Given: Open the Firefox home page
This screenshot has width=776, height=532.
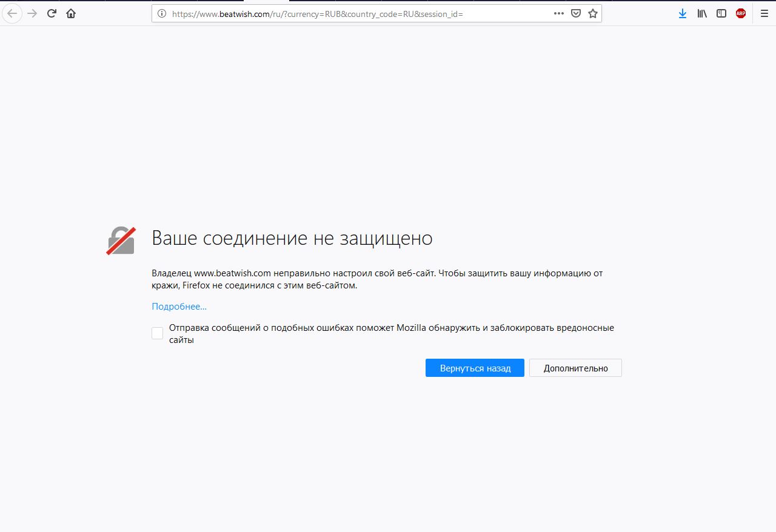Looking at the screenshot, I should click(x=71, y=13).
